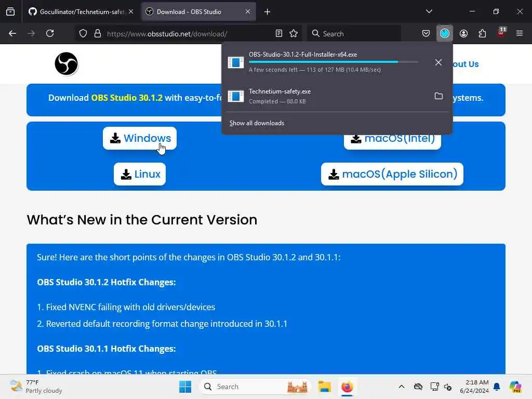
Task: Bookmark this page with the star icon
Action: coord(294,34)
